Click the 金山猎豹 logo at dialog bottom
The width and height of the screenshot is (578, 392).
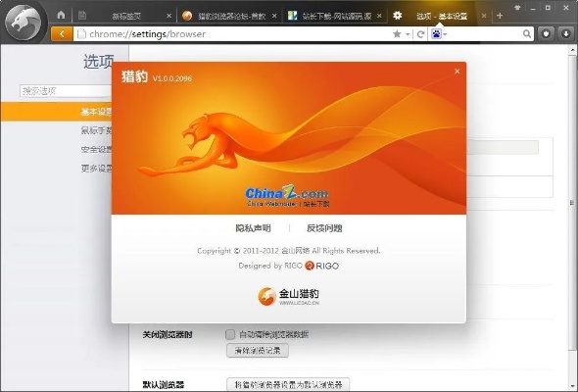[x=288, y=297]
